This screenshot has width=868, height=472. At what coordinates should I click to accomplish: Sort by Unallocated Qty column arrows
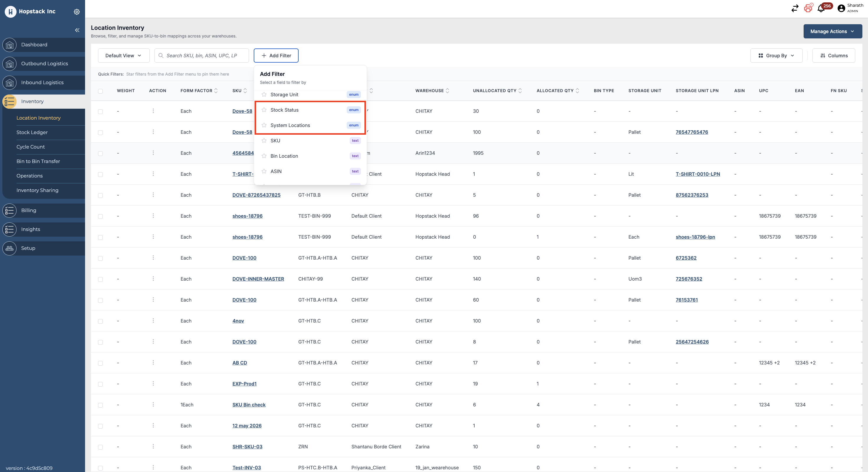[x=520, y=91]
